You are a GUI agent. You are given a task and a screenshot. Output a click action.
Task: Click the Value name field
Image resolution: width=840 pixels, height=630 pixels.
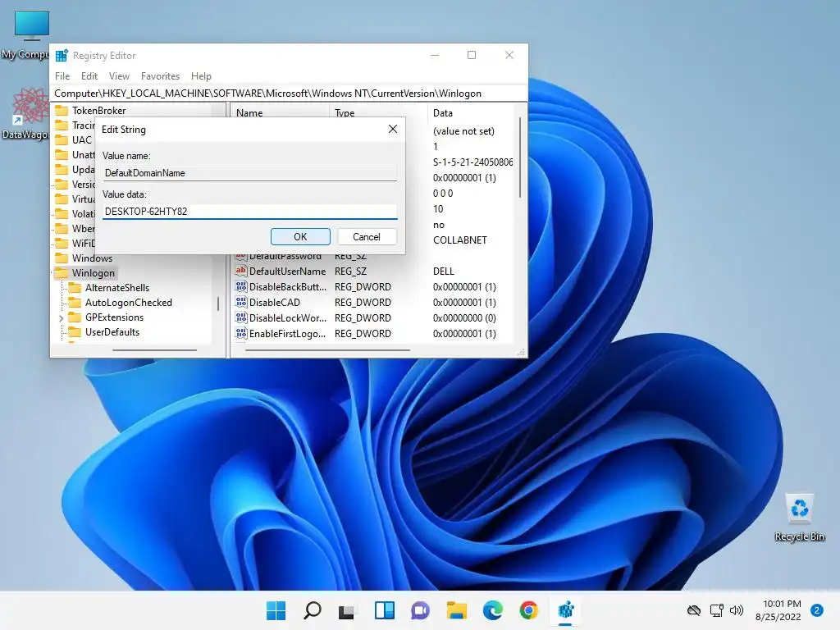(249, 172)
